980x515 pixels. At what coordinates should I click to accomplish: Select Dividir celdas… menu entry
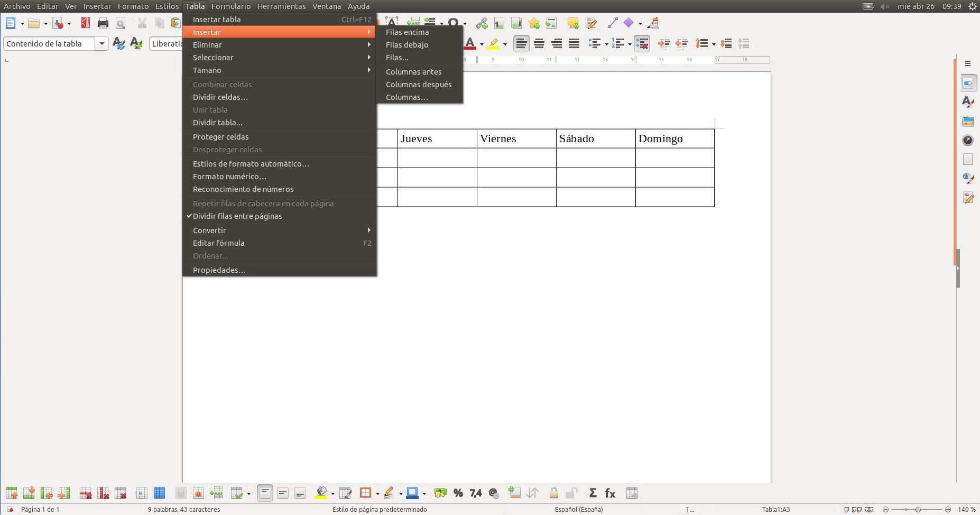click(x=279, y=97)
